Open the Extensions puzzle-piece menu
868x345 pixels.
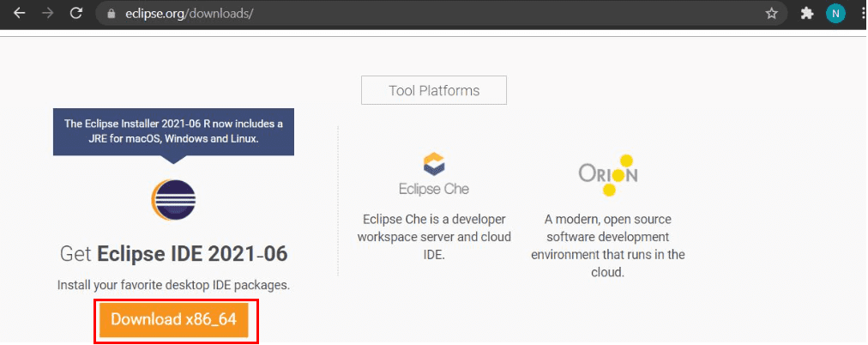tap(806, 14)
